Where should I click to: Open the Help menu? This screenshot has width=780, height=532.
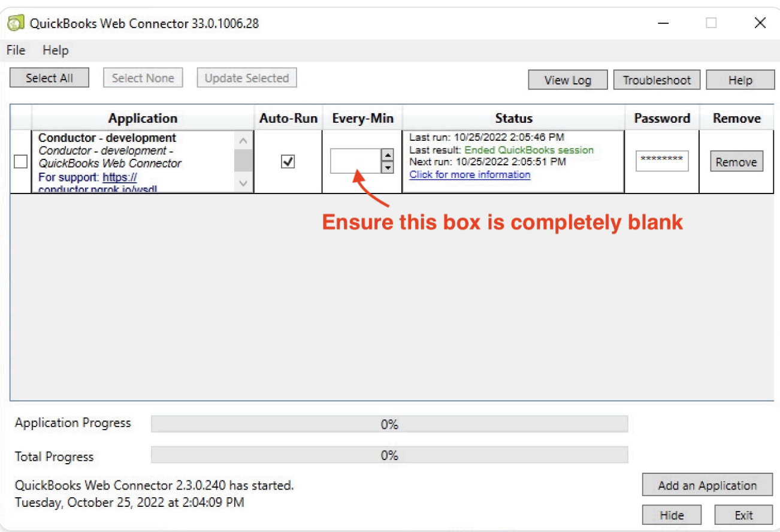pyautogui.click(x=55, y=51)
